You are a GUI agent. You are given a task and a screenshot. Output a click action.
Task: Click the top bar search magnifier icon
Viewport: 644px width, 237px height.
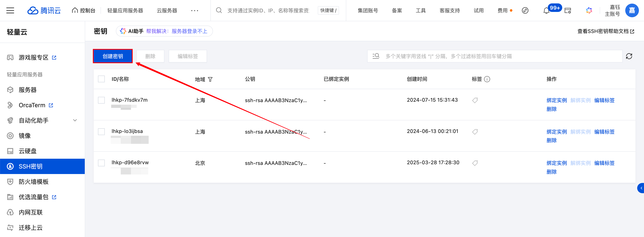coord(219,10)
